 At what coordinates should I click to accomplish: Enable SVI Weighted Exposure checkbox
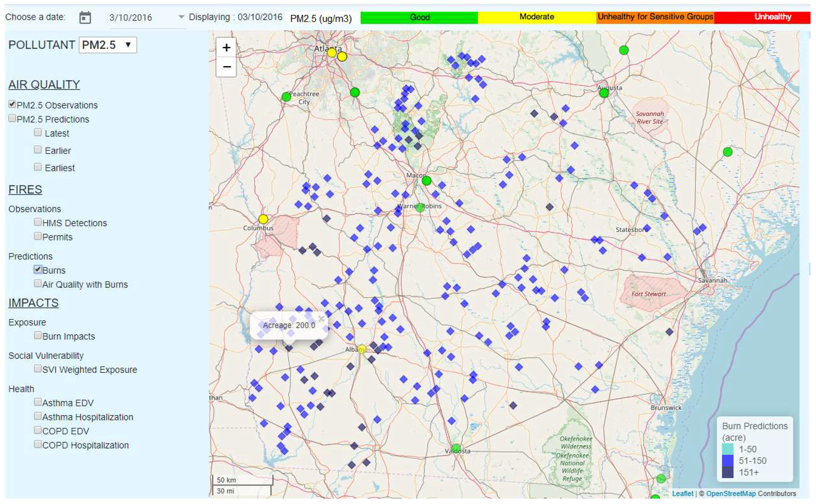coord(38,368)
